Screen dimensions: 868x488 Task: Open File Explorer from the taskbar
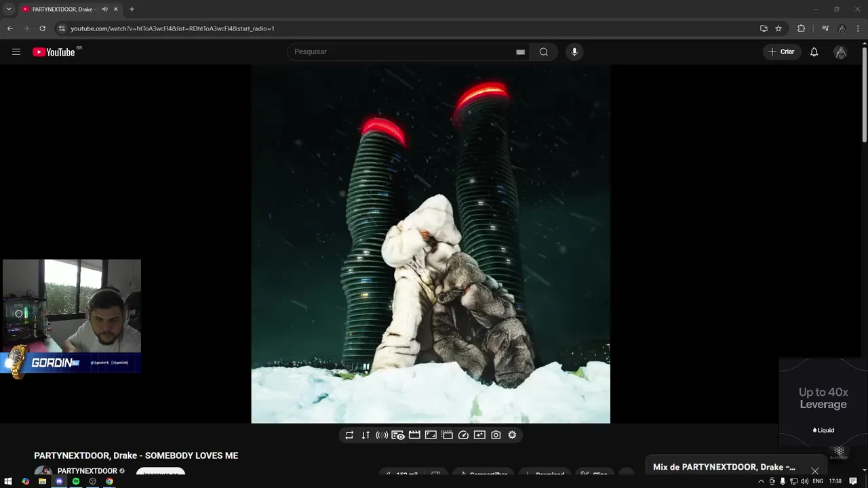(42, 481)
